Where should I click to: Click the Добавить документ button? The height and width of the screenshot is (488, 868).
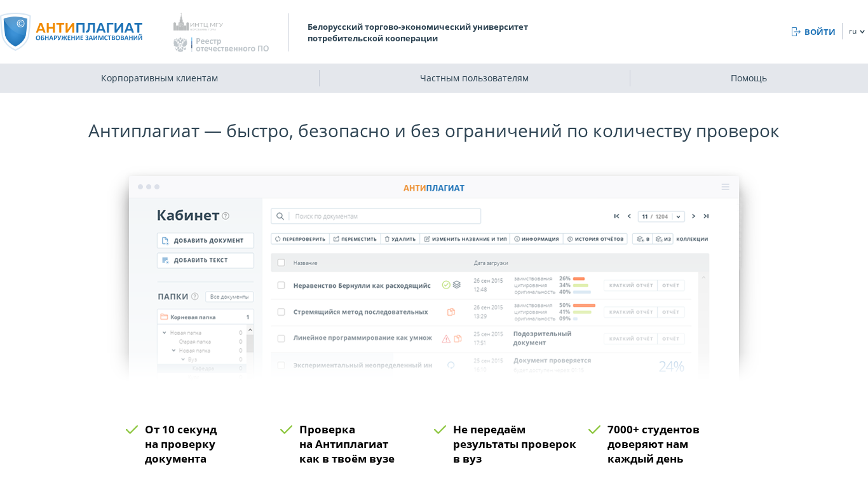point(205,241)
